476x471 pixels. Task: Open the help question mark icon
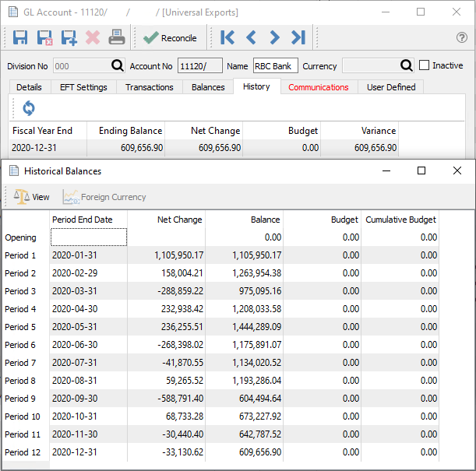[x=461, y=37]
